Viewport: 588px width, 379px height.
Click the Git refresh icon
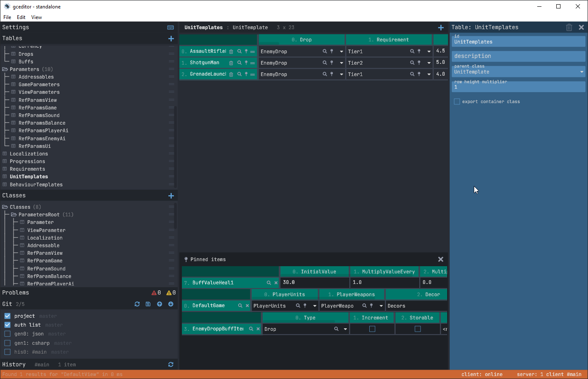click(x=137, y=304)
